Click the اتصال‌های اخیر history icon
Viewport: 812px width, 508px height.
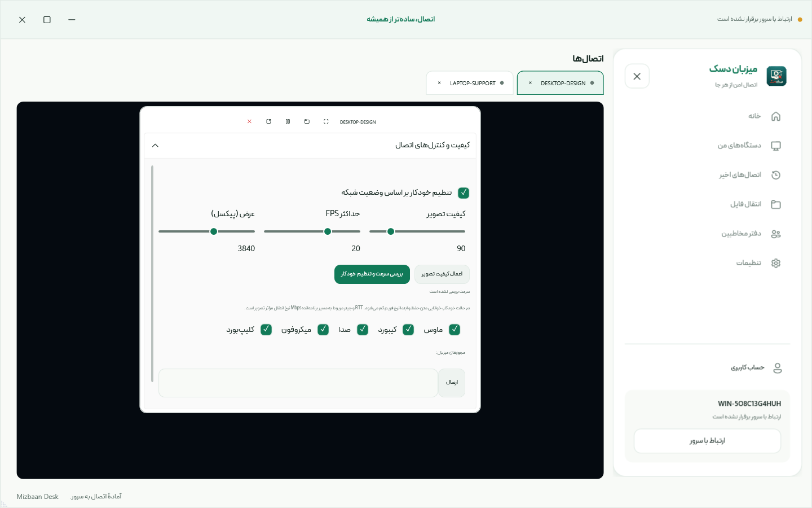pyautogui.click(x=776, y=175)
